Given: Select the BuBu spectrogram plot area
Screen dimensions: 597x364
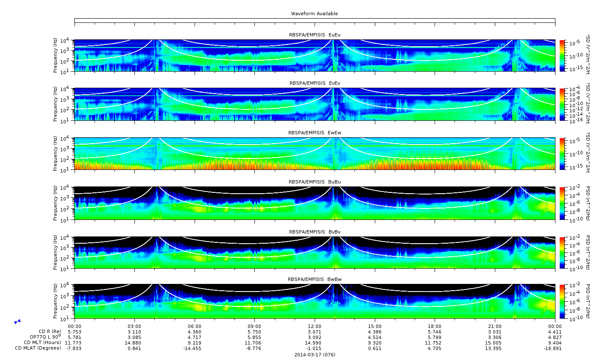Looking at the screenshot, I should pos(315,203).
